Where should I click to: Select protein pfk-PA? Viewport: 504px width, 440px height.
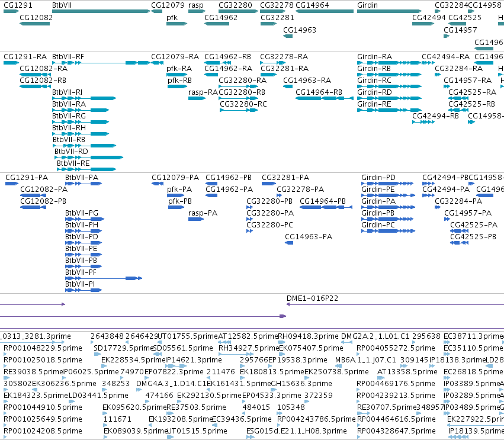pos(179,190)
